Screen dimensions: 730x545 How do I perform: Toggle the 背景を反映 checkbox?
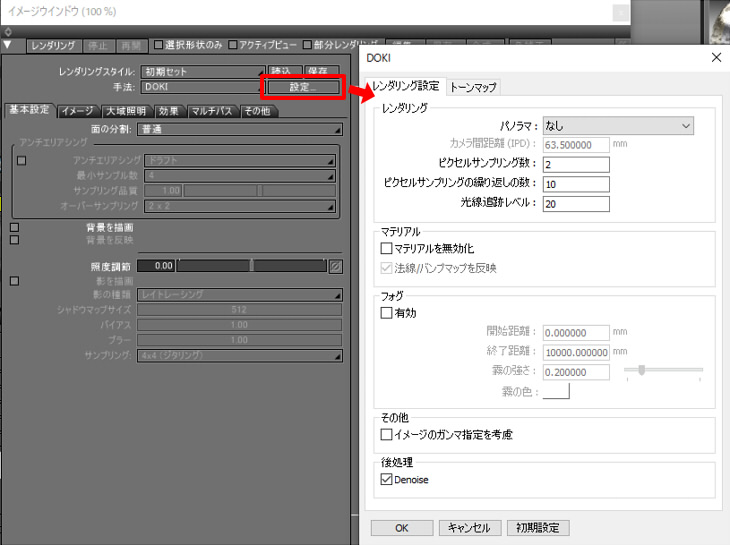coord(14,240)
